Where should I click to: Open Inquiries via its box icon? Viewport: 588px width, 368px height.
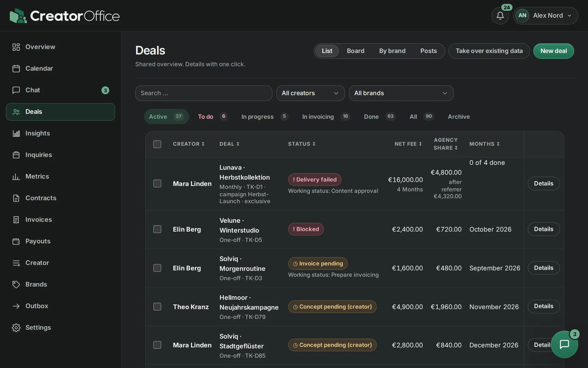(16, 155)
